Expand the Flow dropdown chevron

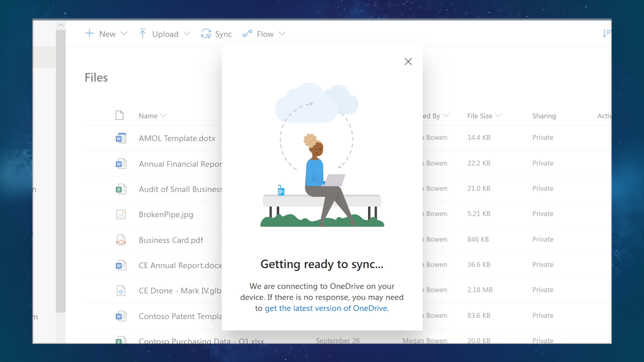click(282, 34)
